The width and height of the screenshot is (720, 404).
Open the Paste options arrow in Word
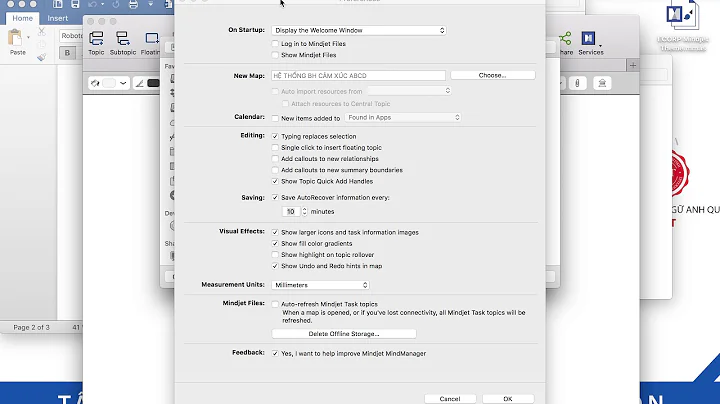(x=28, y=37)
